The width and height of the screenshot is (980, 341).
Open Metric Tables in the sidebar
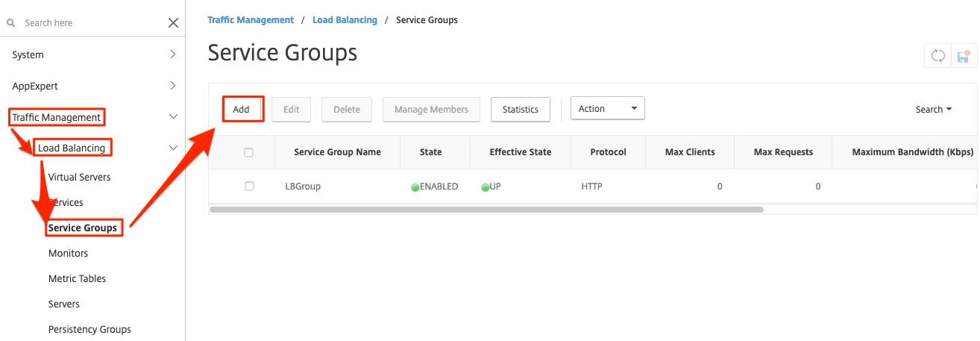pyautogui.click(x=78, y=278)
